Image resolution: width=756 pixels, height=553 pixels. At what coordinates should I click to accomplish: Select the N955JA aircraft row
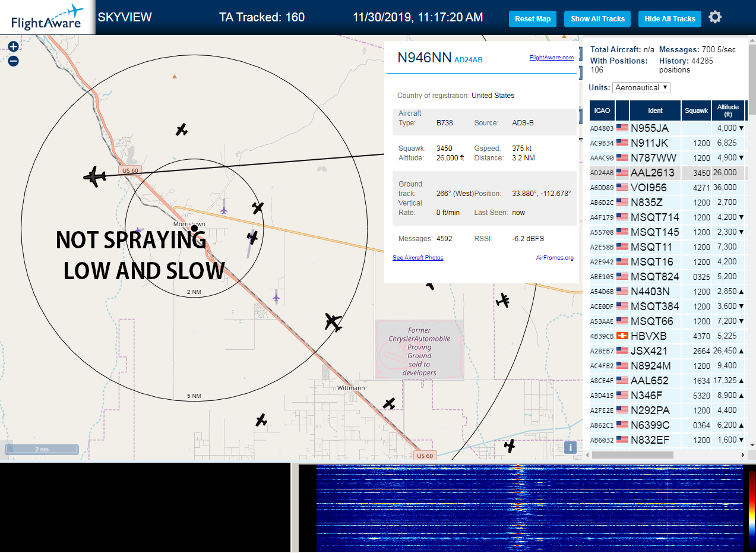pos(668,128)
